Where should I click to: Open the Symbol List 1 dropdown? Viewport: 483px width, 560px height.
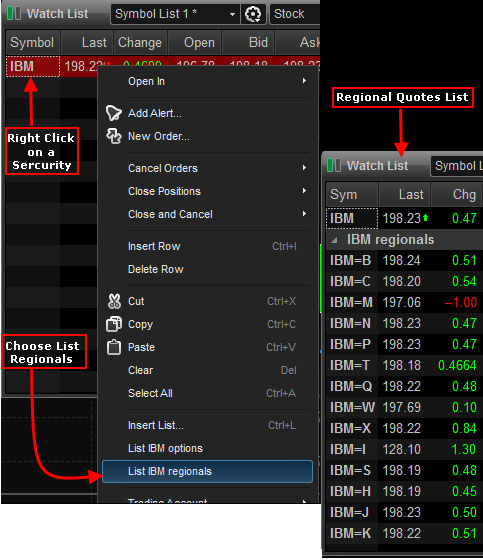tap(175, 14)
